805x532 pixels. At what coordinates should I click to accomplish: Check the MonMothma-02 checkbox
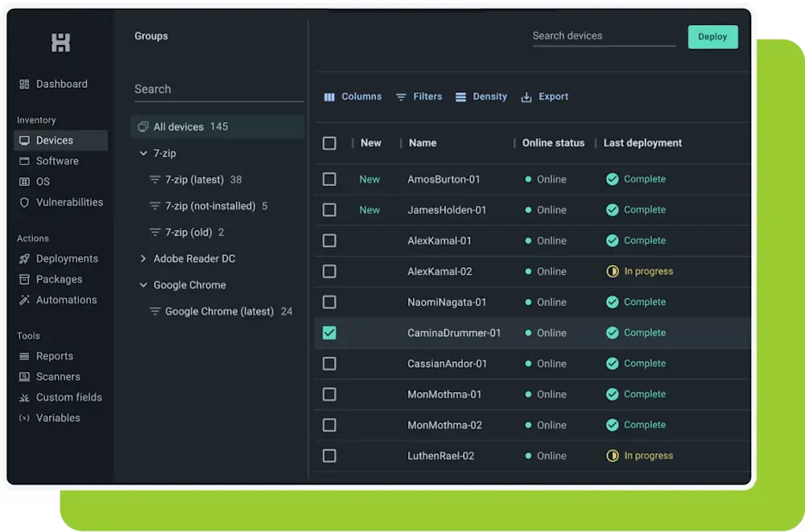(x=329, y=425)
